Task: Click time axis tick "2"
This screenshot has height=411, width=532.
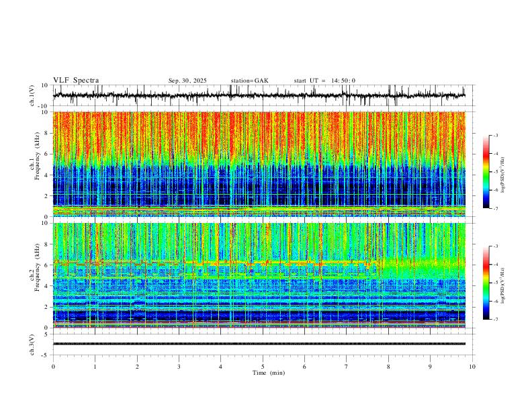Action: pyautogui.click(x=137, y=367)
